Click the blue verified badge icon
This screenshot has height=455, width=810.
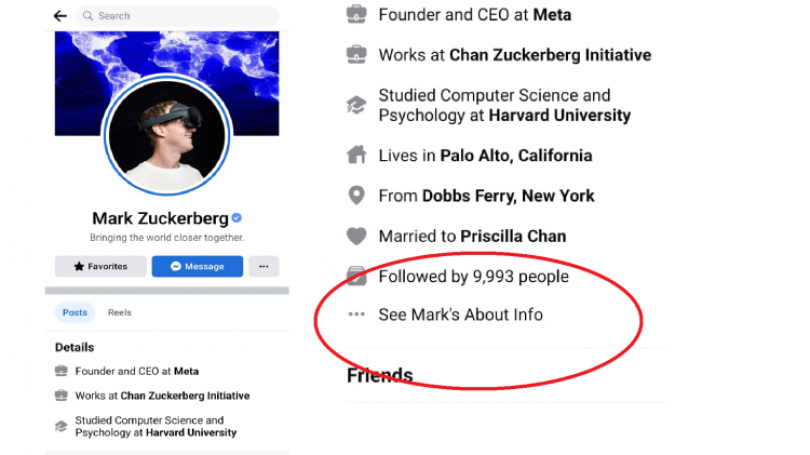(x=237, y=218)
